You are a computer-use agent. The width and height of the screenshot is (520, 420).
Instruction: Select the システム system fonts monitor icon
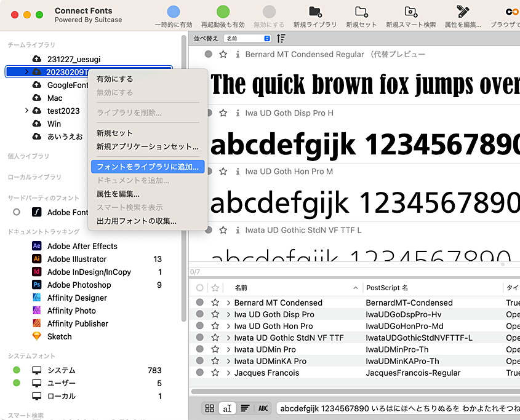pos(36,370)
